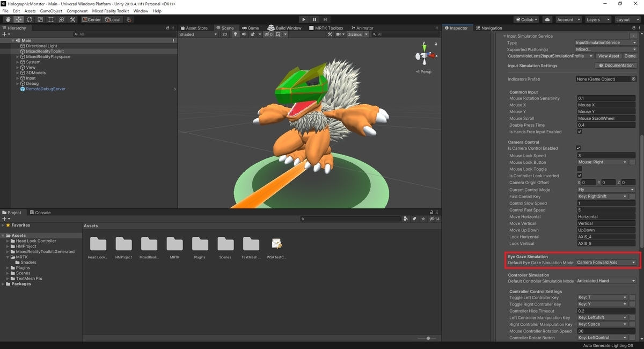
Task: Uncheck Is Camera Control Enabled
Action: 578,148
